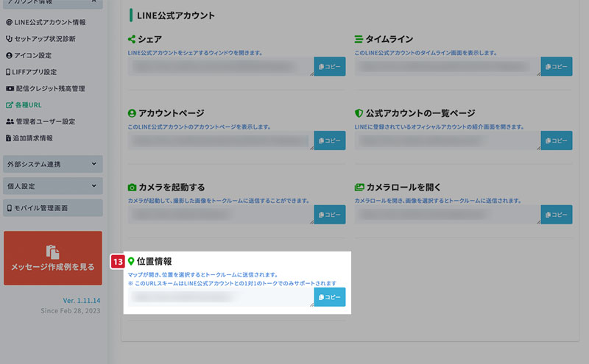Open 管理者ユーザー設定 menu item
This screenshot has height=364, width=589.
[40, 121]
